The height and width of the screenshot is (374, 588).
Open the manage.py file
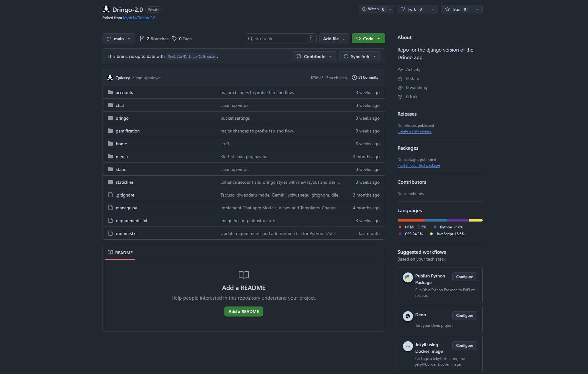126,208
